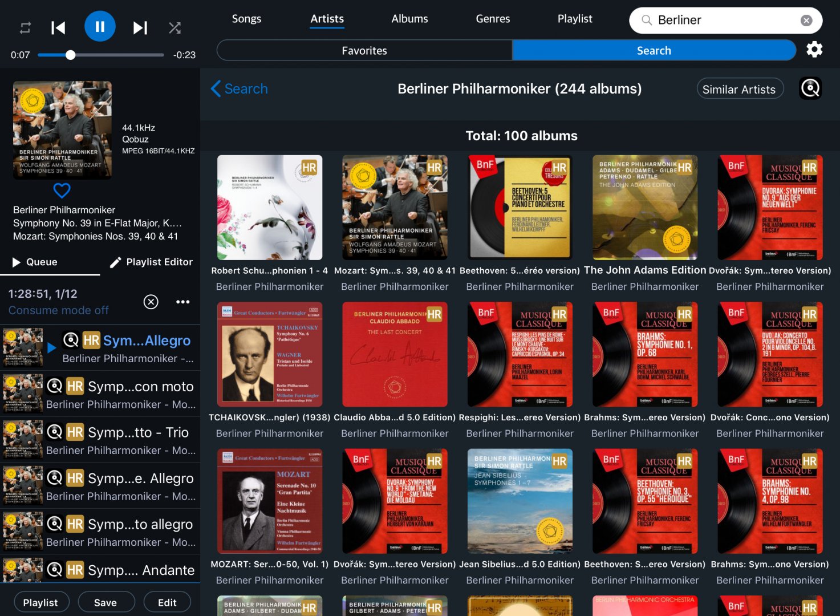Open the Queue tab

click(35, 262)
